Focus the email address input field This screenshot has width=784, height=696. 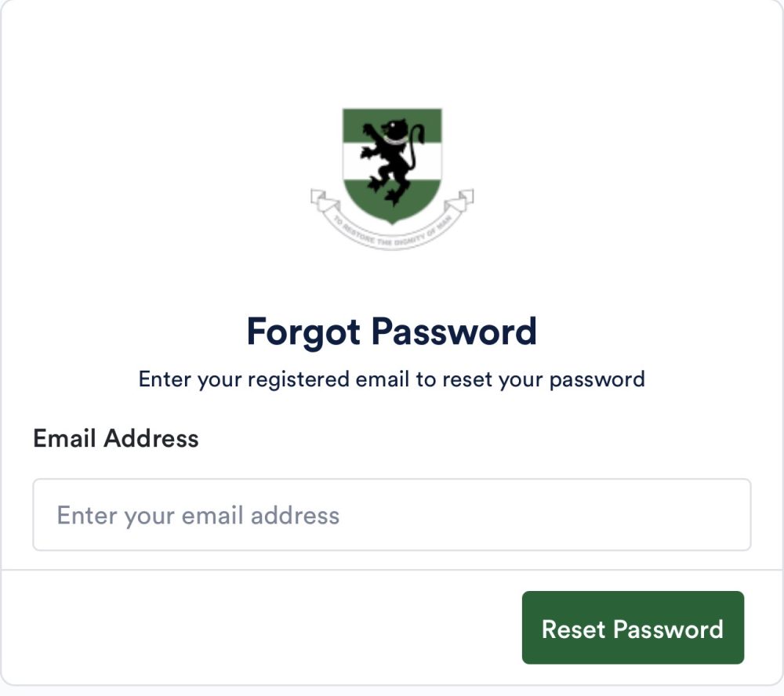point(392,515)
